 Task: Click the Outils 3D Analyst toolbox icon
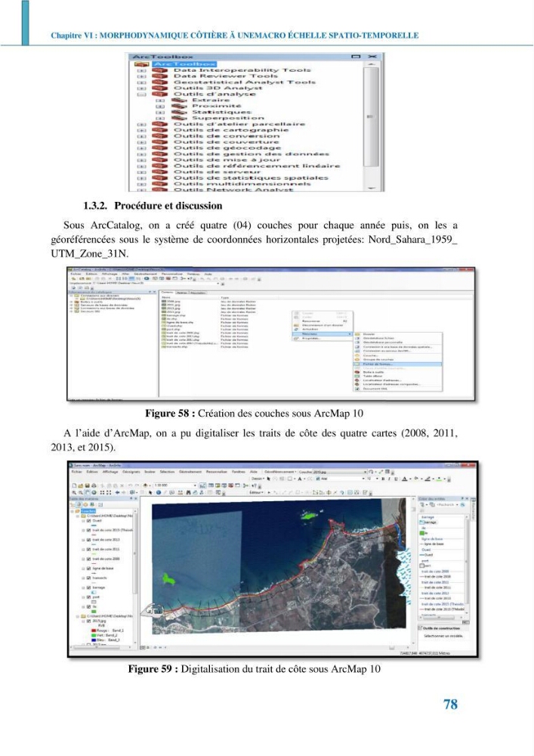(159, 88)
